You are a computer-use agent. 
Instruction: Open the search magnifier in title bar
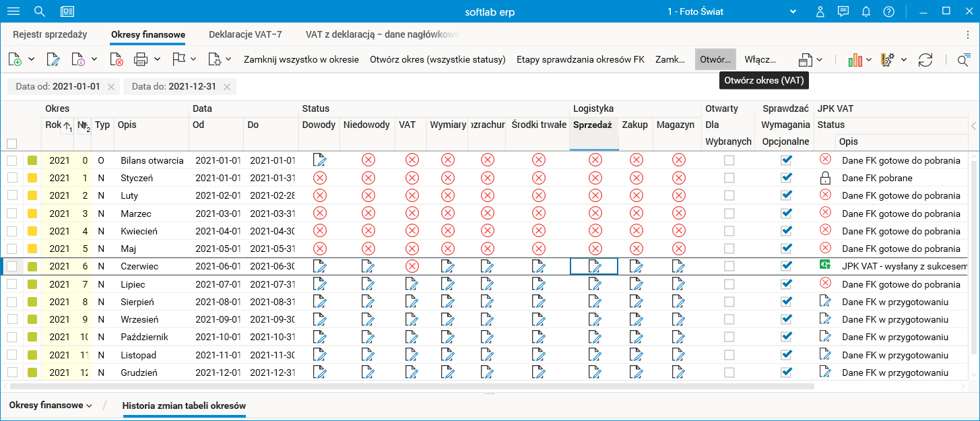[x=40, y=11]
